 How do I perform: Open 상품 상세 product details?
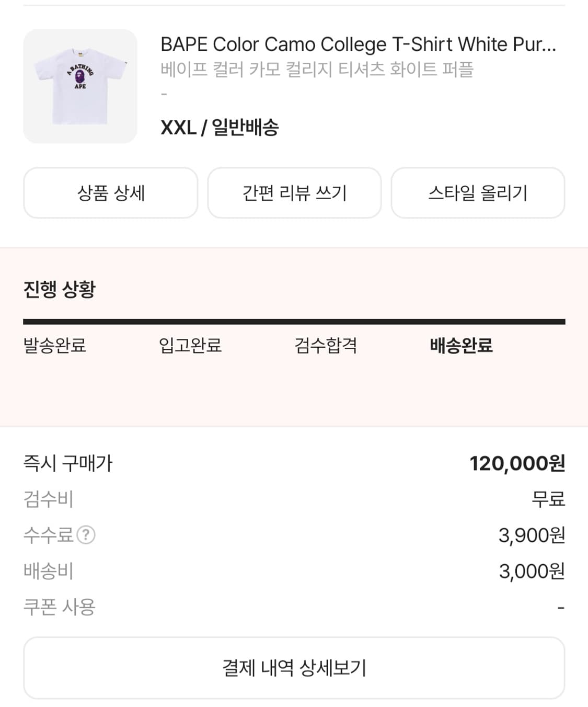[111, 193]
